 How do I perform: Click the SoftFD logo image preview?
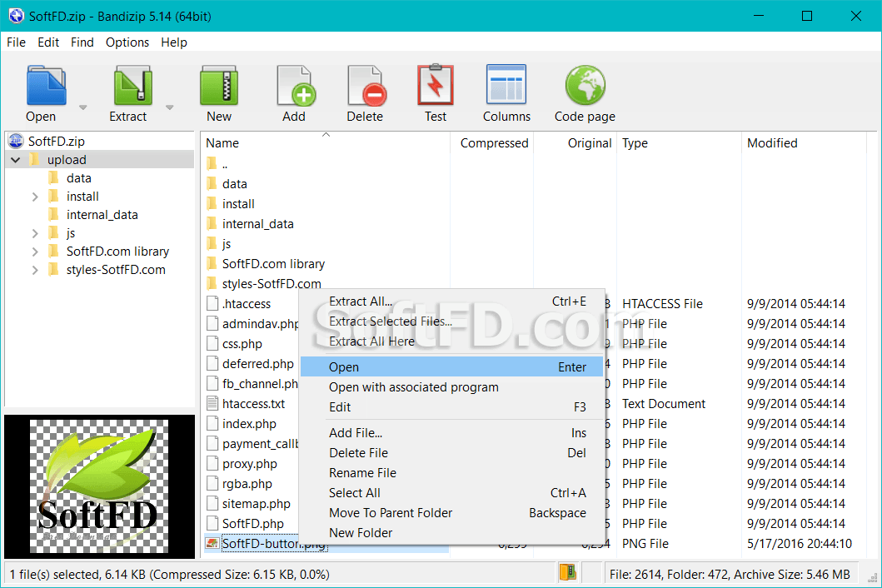pos(99,486)
